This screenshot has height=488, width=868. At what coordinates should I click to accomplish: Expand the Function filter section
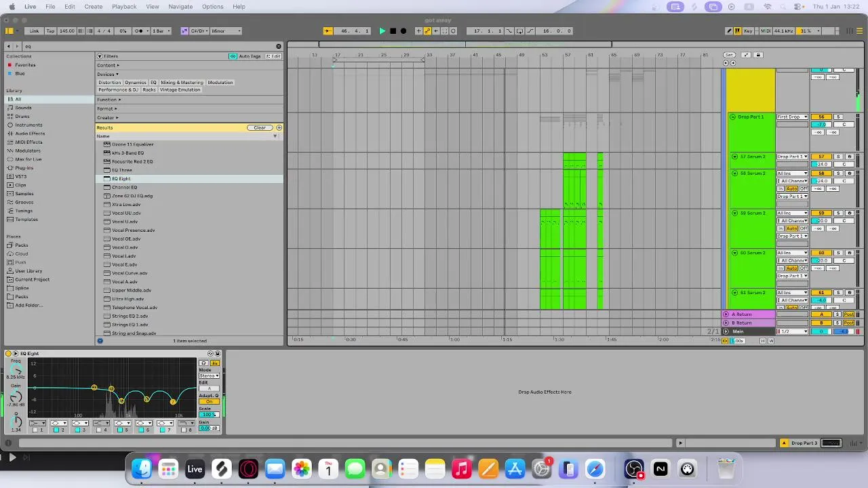(108, 100)
